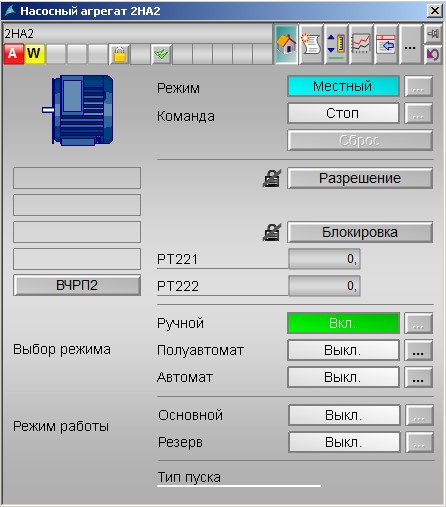The height and width of the screenshot is (507, 446).
Task: Click the Разрешение button
Action: 360,178
